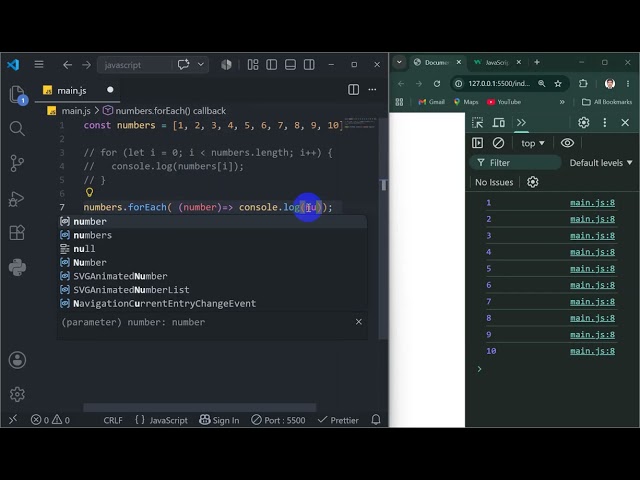
Task: Click the console Filter input
Action: (516, 163)
